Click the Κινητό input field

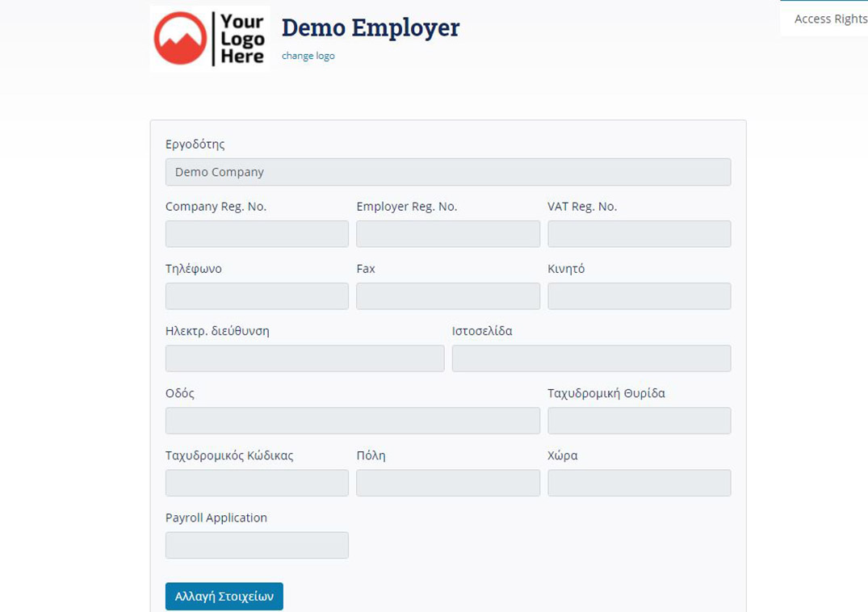coord(639,296)
